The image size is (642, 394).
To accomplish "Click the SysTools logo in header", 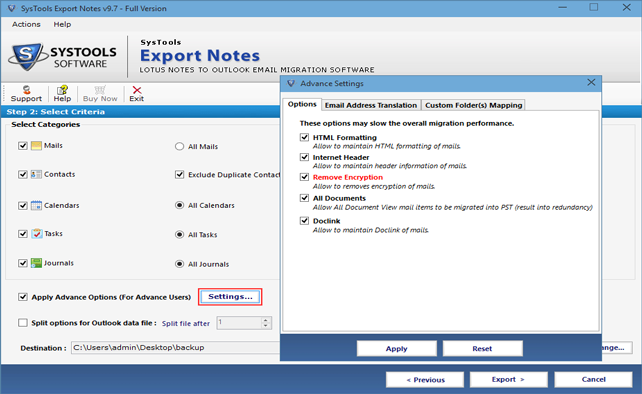I will [62, 57].
